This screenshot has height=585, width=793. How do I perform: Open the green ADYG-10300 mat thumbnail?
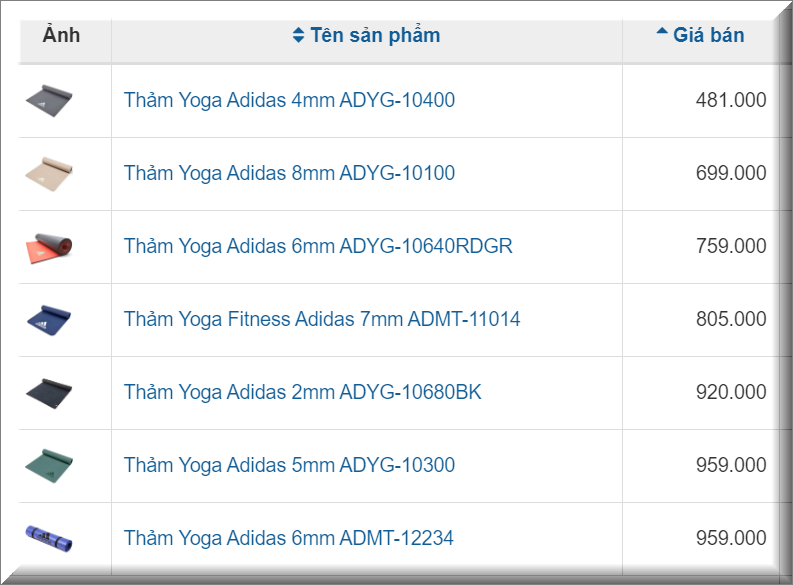click(49, 466)
